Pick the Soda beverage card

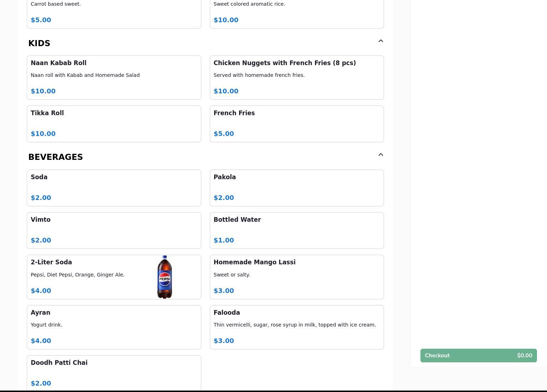pos(114,188)
